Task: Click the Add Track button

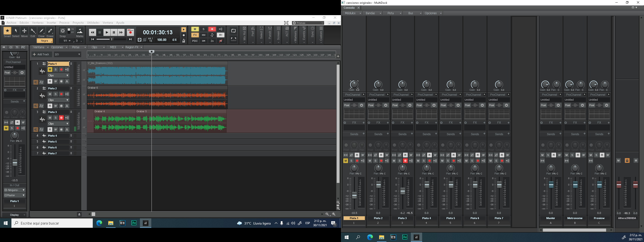Action: click(41, 54)
